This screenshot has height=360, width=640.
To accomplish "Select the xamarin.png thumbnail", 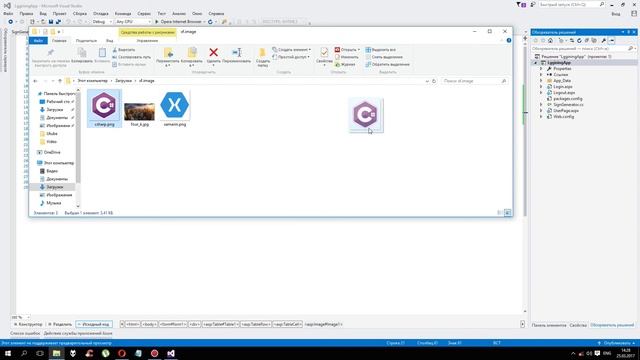I will point(175,109).
